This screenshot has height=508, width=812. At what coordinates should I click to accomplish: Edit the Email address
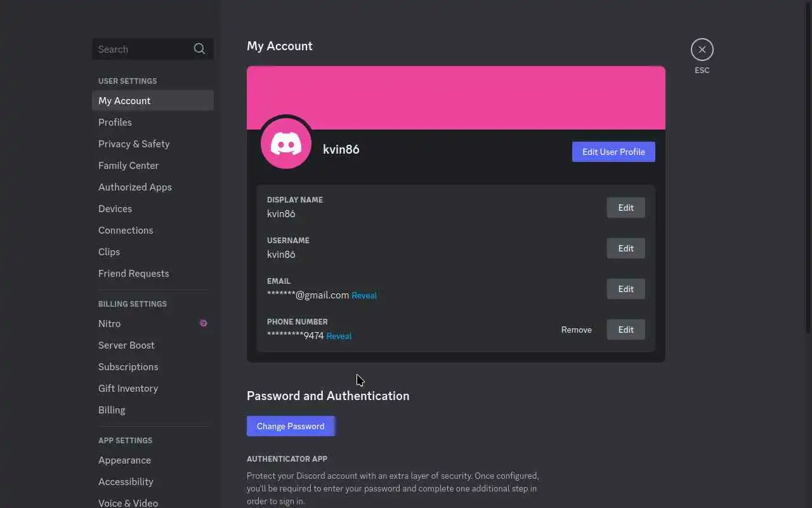pos(625,289)
